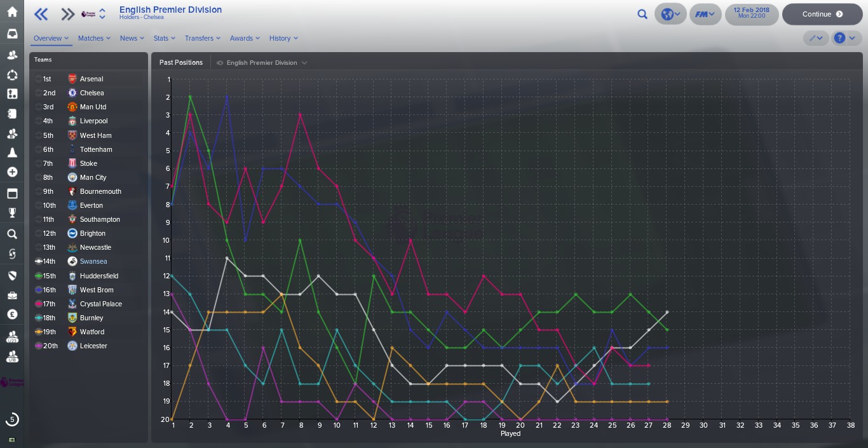
Task: Open the Transfers tab menu
Action: (x=203, y=38)
